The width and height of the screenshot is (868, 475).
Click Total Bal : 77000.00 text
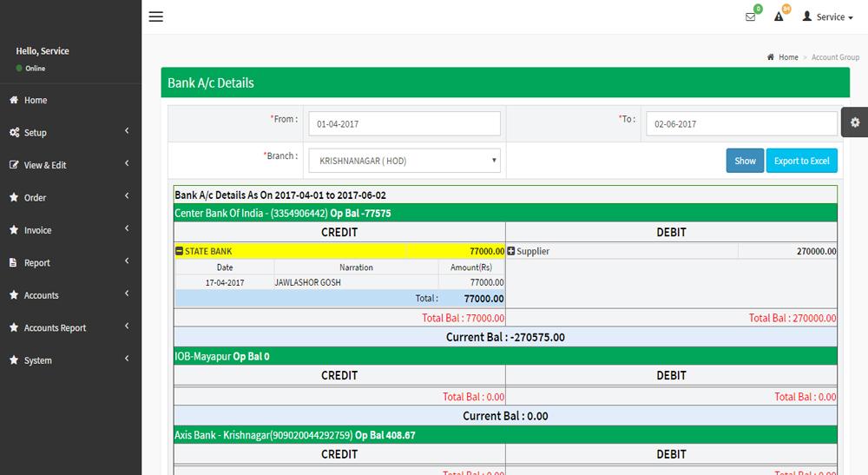point(463,318)
